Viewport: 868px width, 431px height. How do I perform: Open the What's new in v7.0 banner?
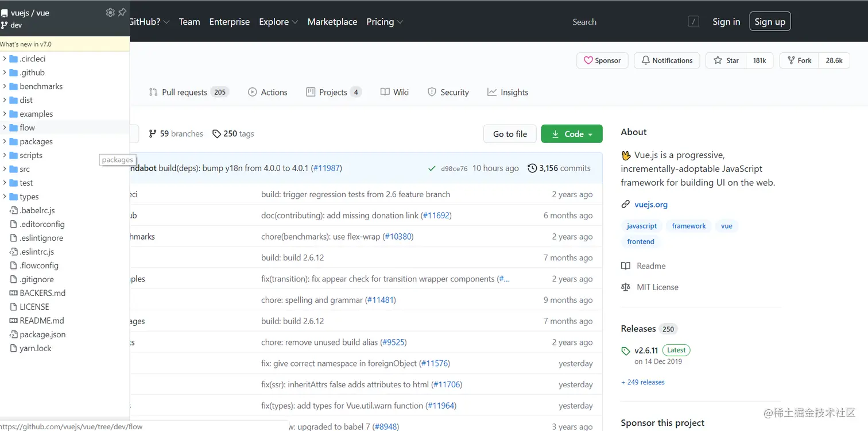[x=65, y=44]
